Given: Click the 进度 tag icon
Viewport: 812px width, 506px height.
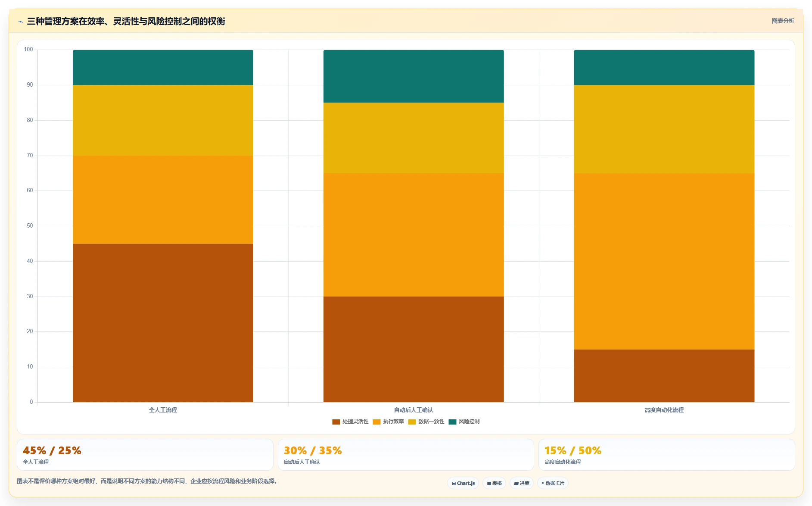Looking at the screenshot, I should pyautogui.click(x=516, y=484).
